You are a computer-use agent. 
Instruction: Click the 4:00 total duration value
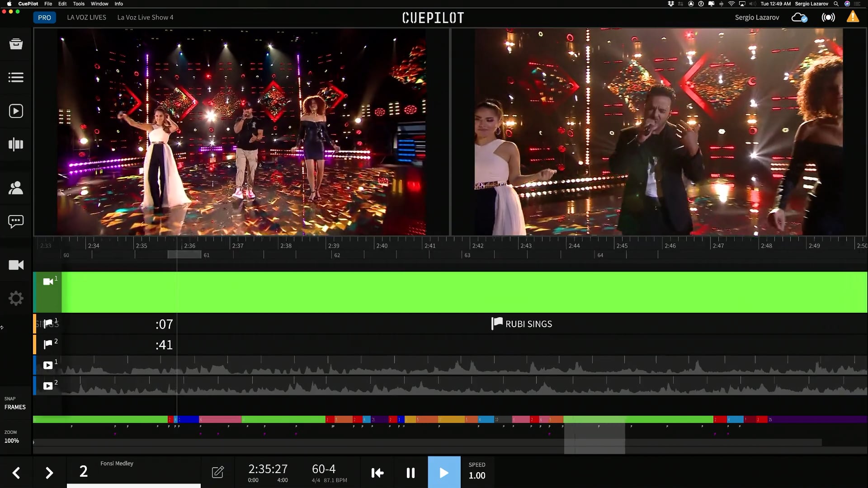[x=283, y=480]
